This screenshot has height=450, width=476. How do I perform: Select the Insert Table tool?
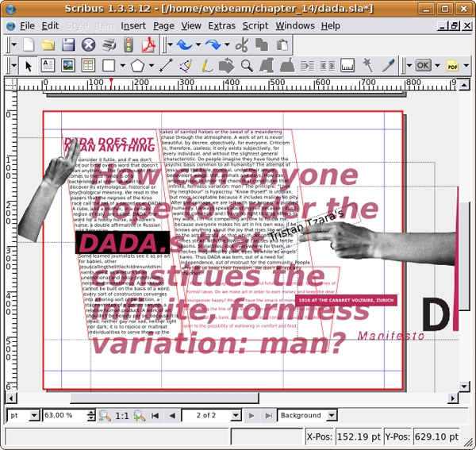click(x=88, y=66)
